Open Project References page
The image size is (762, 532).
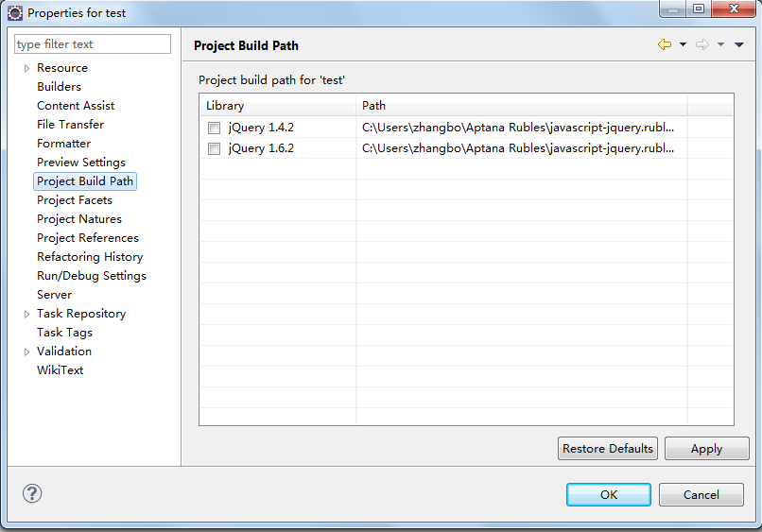coord(88,238)
